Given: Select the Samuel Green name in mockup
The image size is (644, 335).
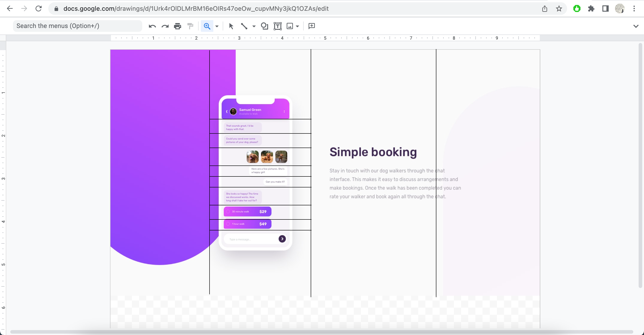Looking at the screenshot, I should point(250,110).
